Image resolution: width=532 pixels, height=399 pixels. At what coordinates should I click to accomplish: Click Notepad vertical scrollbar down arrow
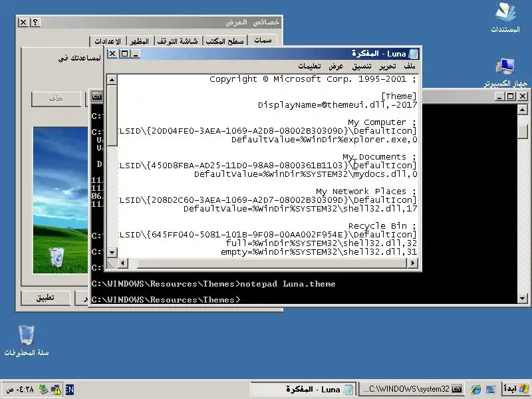point(112,252)
